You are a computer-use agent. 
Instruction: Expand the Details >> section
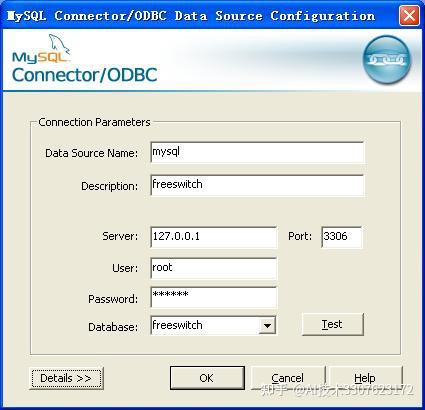66,378
